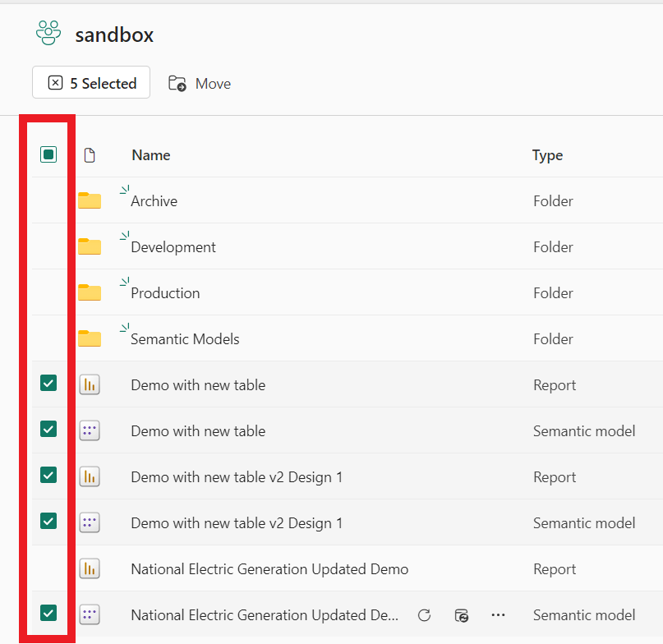Click 5 Selected to clear the selection

tap(90, 82)
